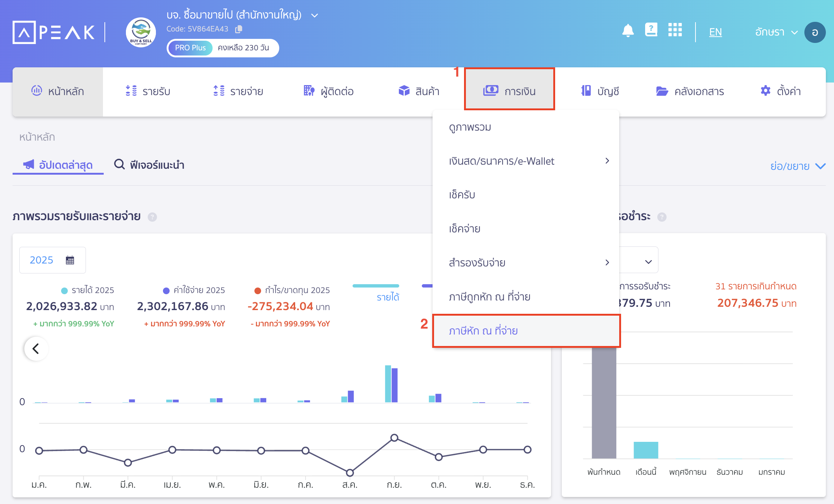Click the notification bell icon

[628, 31]
